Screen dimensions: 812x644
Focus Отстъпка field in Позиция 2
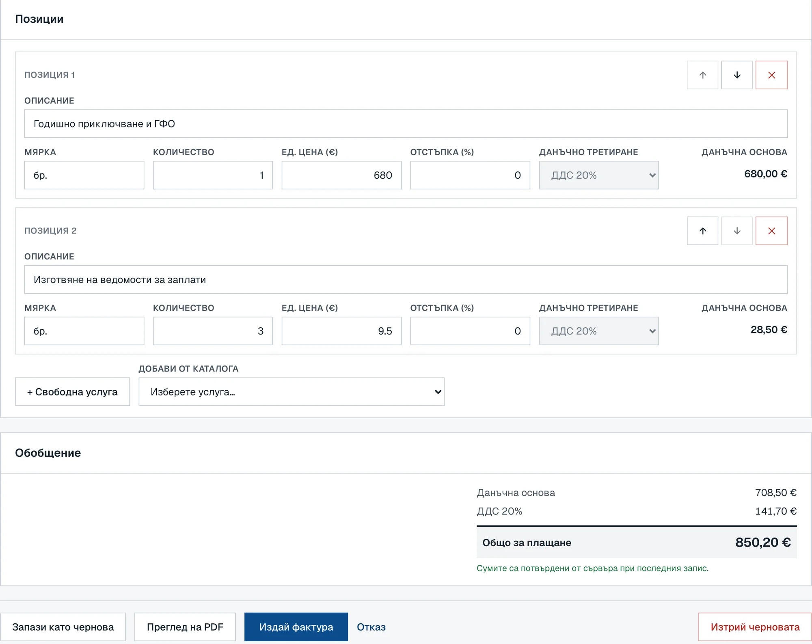pos(470,331)
